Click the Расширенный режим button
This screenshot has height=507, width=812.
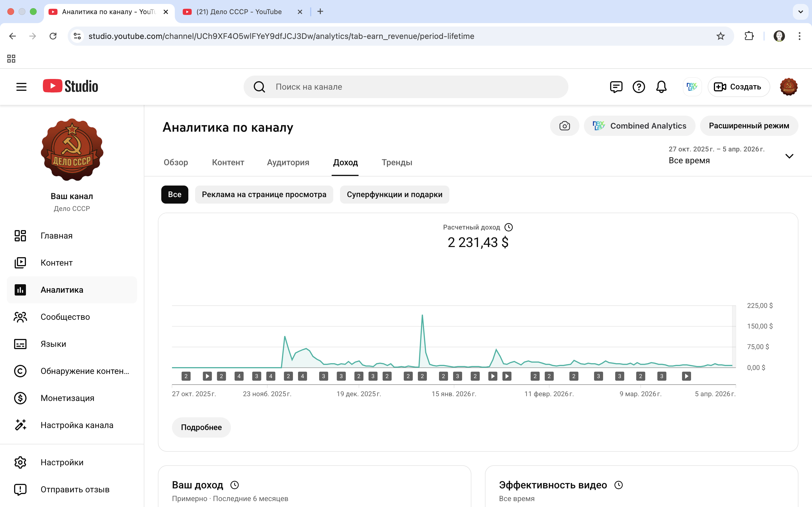pyautogui.click(x=749, y=126)
